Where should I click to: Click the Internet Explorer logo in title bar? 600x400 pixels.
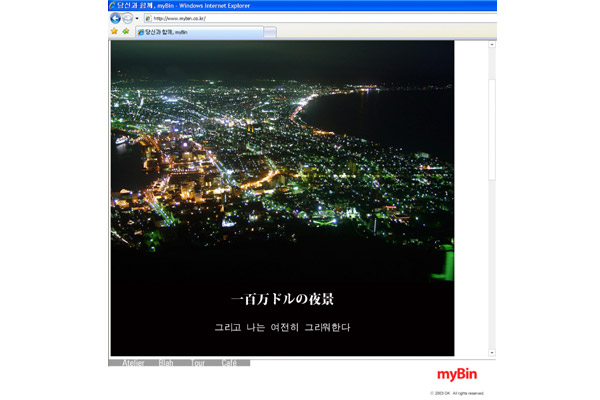point(113,6)
